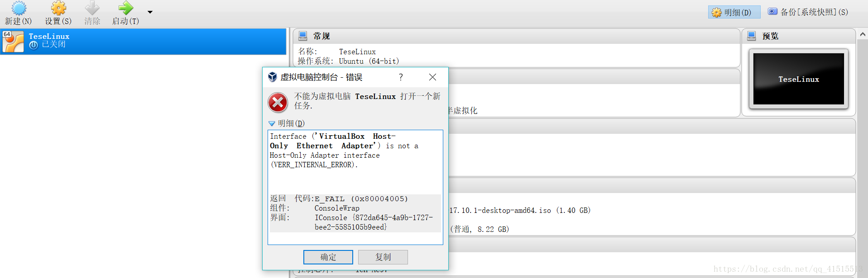Image resolution: width=868 pixels, height=278 pixels.
Task: Switch to Snapshots (备份[系统快照]) view
Action: [808, 12]
